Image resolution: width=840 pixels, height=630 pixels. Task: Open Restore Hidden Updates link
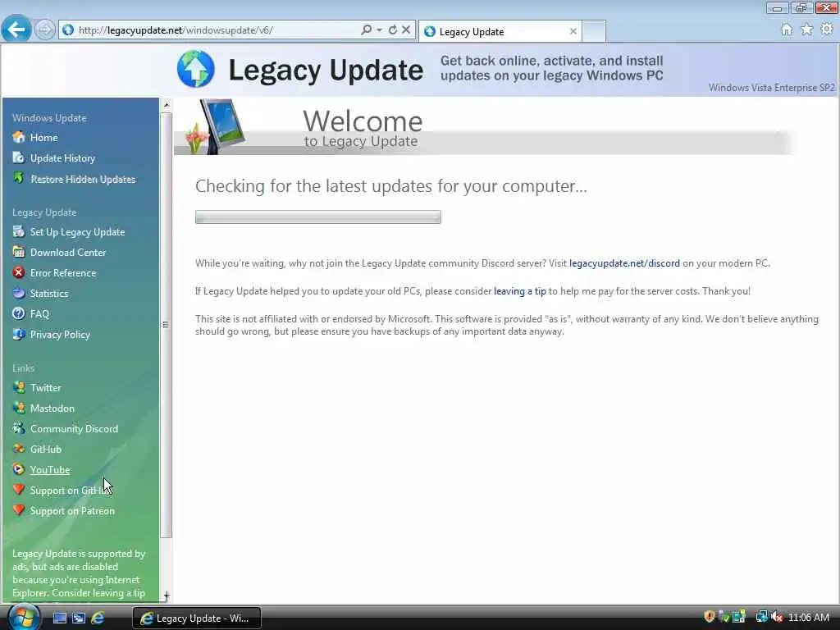83,179
